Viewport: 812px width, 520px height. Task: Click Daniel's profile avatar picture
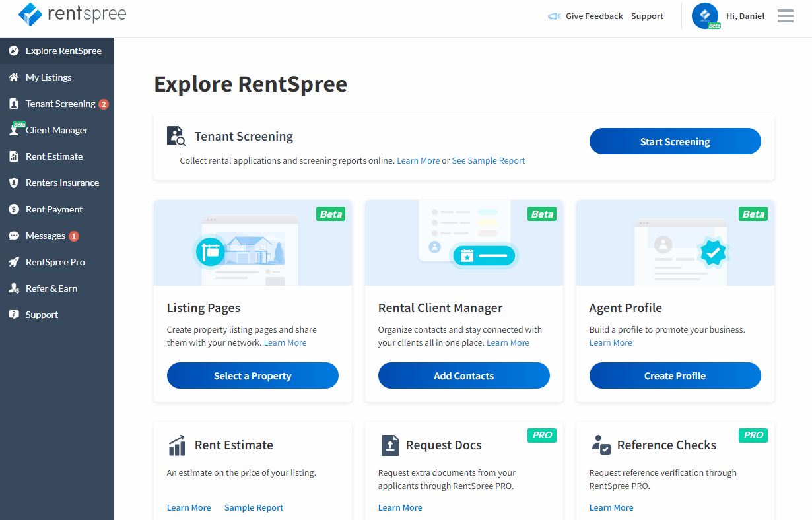point(705,16)
